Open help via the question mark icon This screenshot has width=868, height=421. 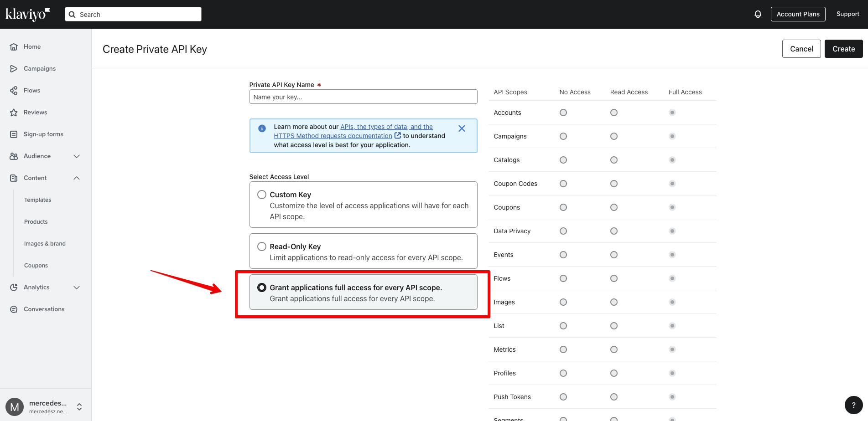pyautogui.click(x=854, y=405)
